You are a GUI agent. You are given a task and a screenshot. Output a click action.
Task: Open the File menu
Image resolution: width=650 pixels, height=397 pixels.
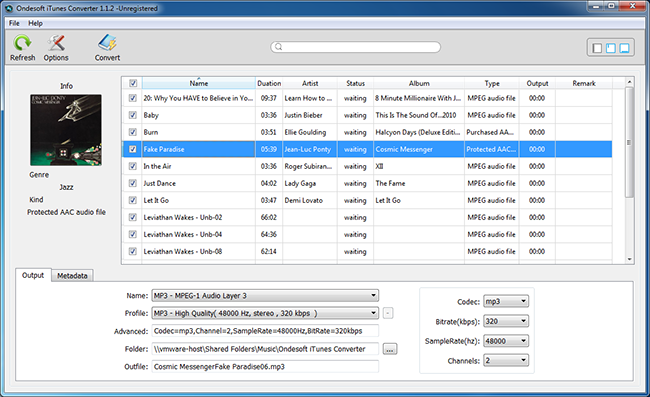[14, 23]
